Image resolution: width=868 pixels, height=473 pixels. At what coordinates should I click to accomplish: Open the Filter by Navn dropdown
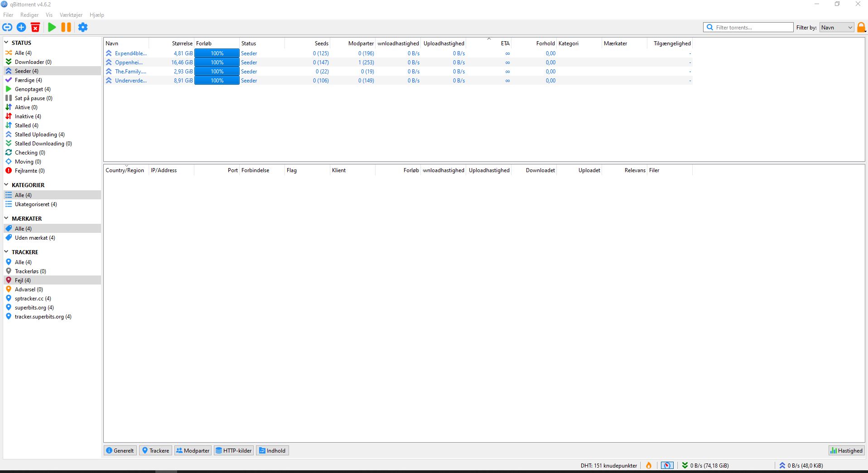[x=837, y=28]
